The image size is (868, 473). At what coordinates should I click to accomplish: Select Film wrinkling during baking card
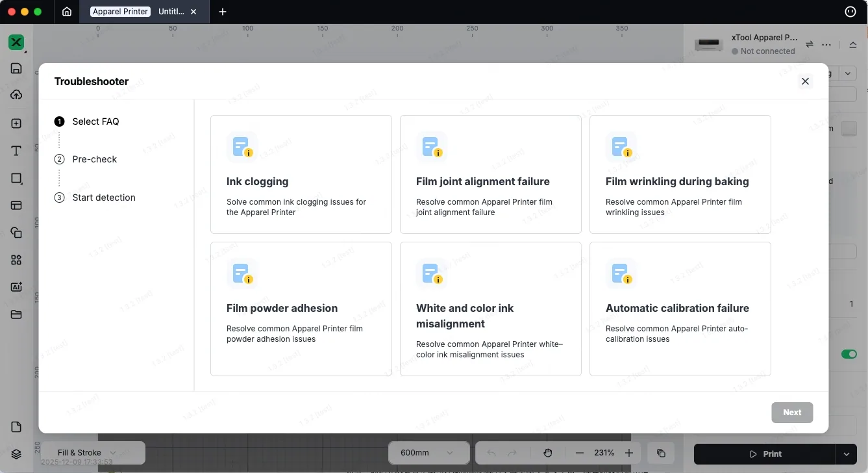pyautogui.click(x=680, y=174)
